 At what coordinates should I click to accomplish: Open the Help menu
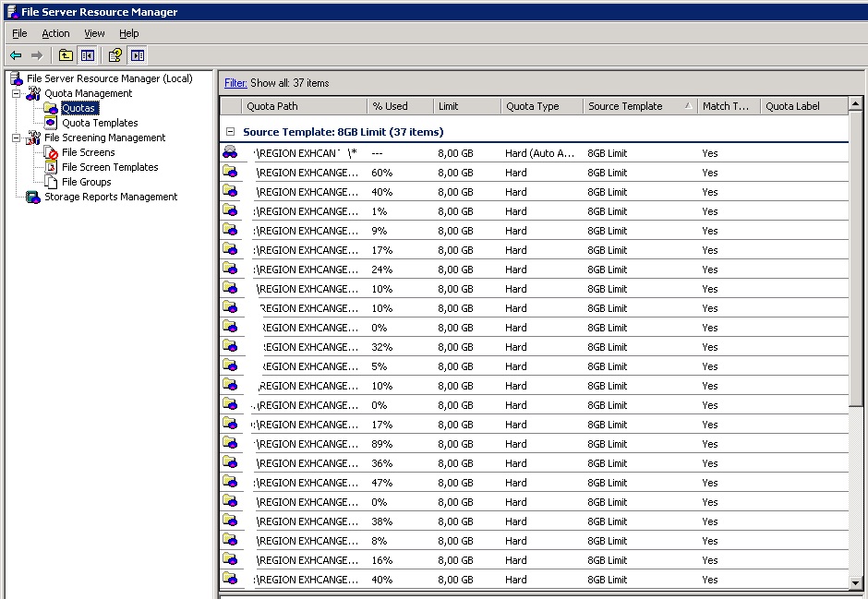tap(129, 34)
